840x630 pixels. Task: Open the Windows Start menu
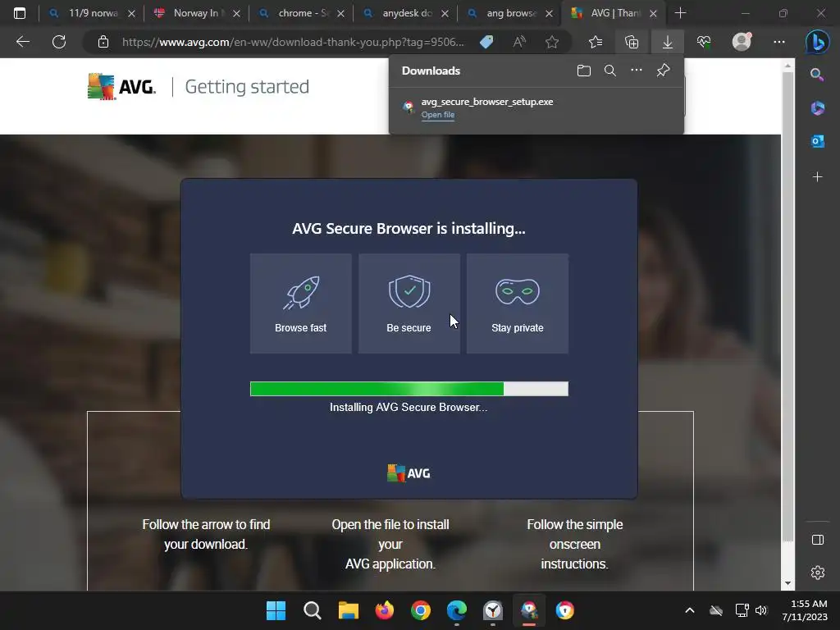(x=276, y=610)
